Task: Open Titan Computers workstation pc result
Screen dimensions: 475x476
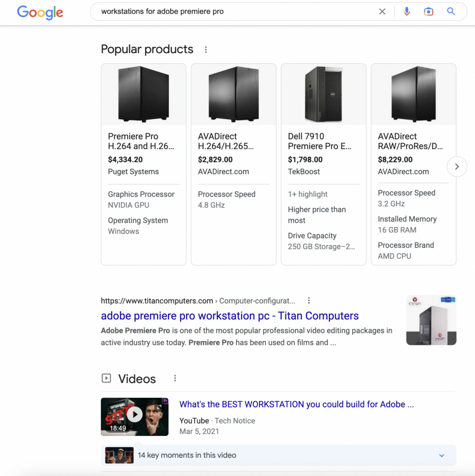Action: pos(230,316)
